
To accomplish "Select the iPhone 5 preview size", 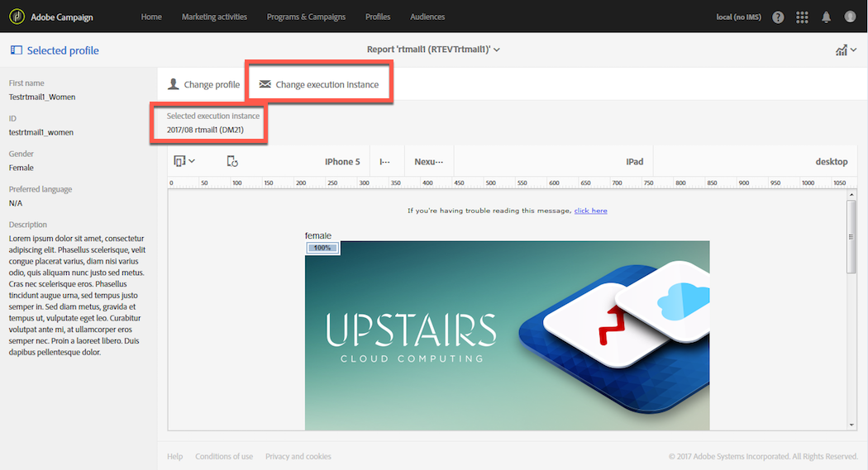I will click(342, 161).
